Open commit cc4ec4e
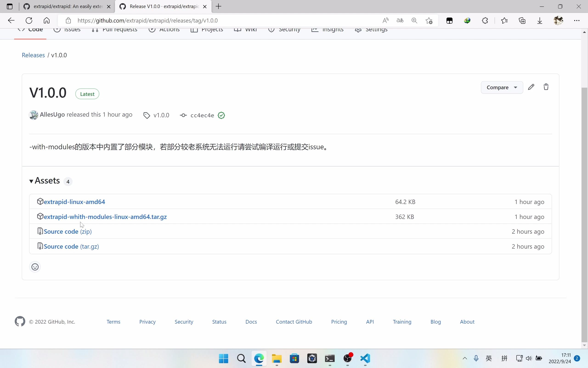The image size is (588, 368). click(202, 115)
